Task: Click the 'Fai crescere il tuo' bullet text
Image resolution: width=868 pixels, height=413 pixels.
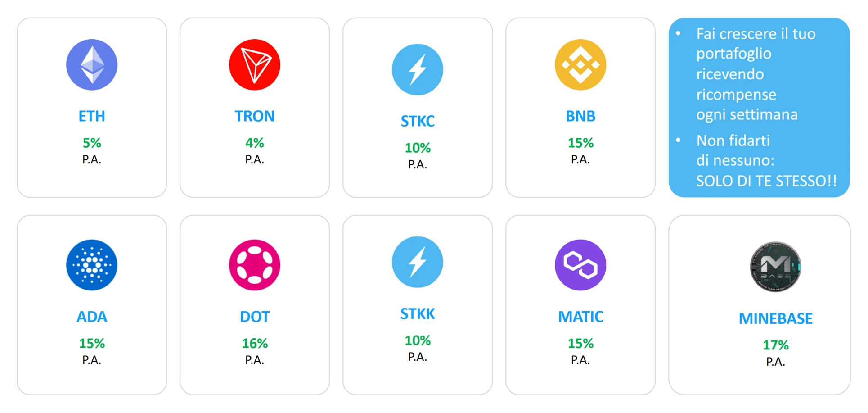Action: point(756,34)
